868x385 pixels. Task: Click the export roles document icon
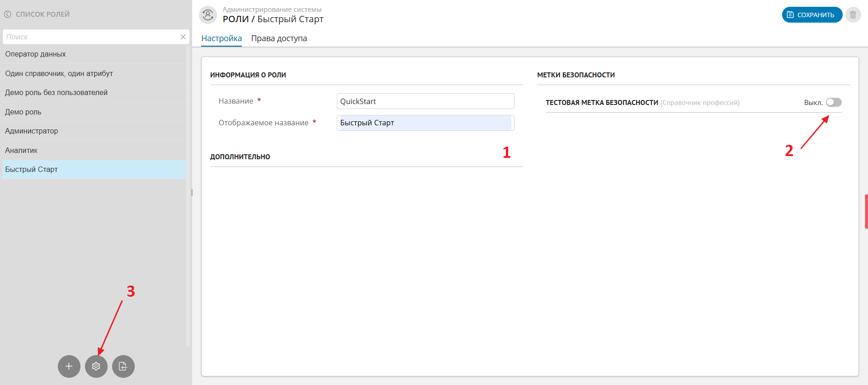[x=123, y=366]
